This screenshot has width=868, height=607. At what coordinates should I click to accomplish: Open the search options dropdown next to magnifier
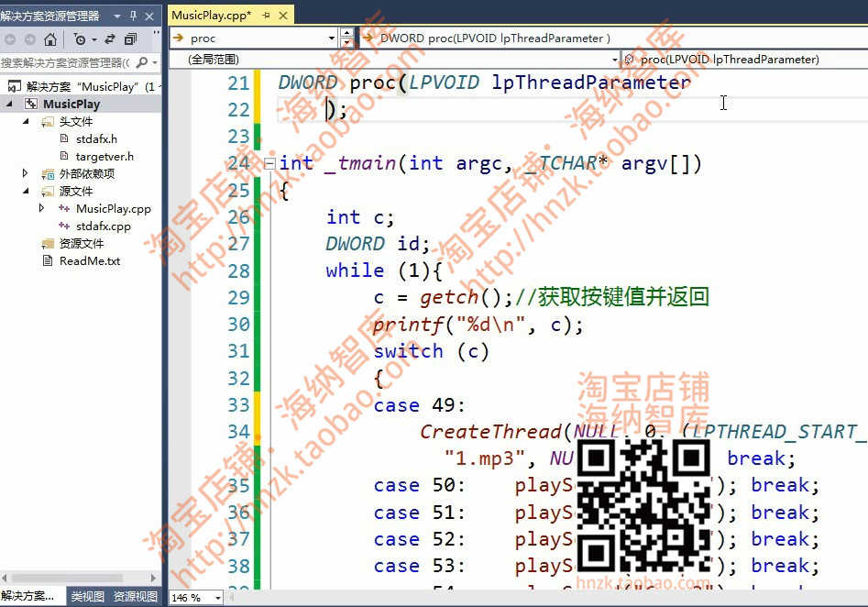click(x=155, y=63)
